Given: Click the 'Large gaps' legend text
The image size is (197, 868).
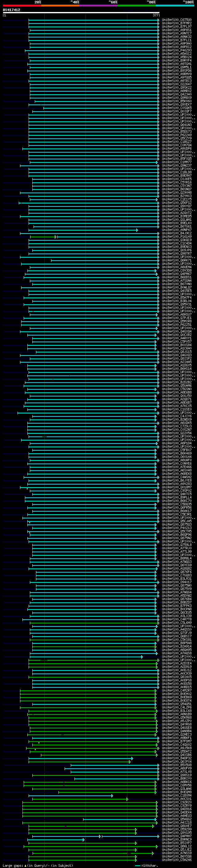Looking at the screenshot, I should click(13, 865).
